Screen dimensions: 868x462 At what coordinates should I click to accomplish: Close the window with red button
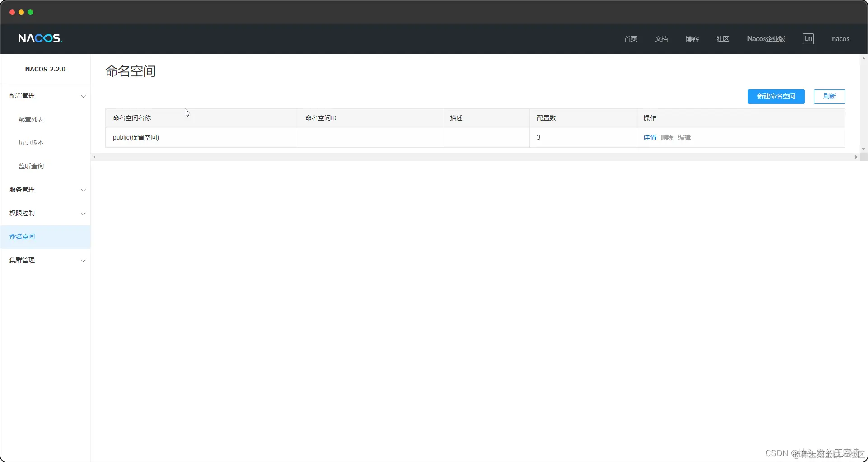12,12
